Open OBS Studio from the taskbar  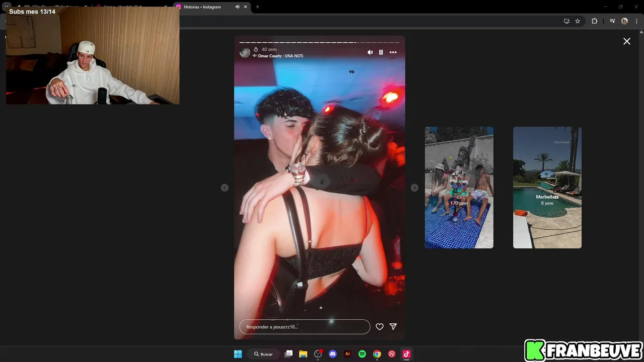318,354
